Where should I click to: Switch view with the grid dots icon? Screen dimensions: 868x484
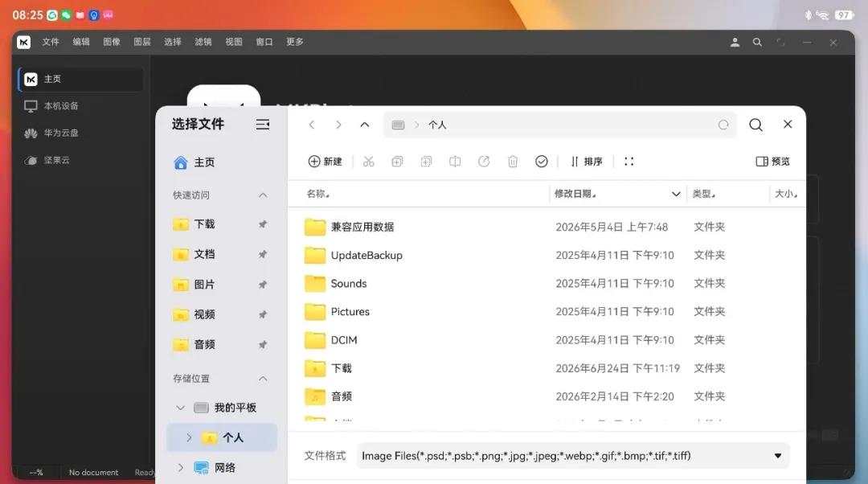coord(628,161)
